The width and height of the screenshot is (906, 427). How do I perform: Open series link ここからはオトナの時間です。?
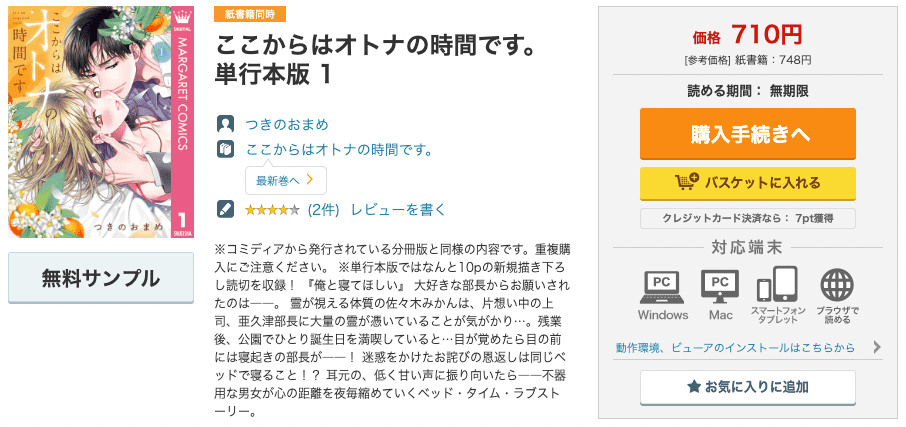pos(340,150)
